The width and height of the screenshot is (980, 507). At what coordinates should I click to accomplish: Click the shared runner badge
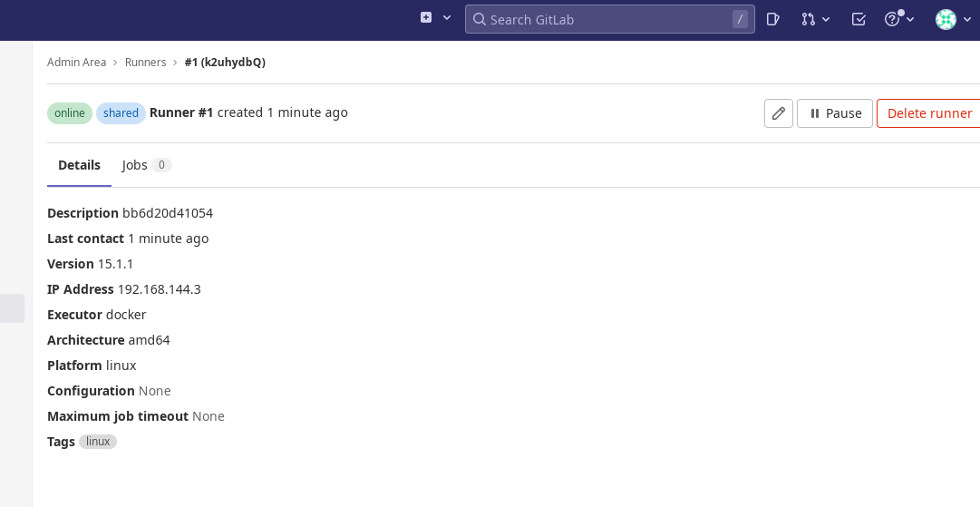121,113
